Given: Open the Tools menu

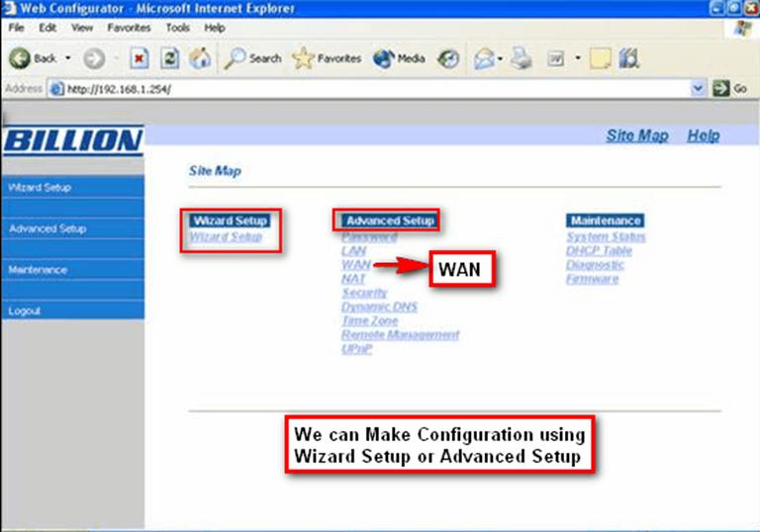Looking at the screenshot, I should click(x=177, y=28).
